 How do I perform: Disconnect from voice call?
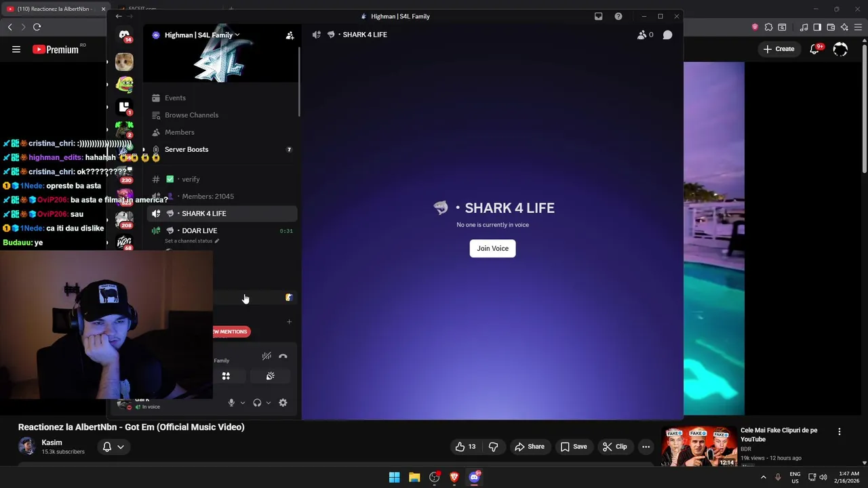click(283, 357)
